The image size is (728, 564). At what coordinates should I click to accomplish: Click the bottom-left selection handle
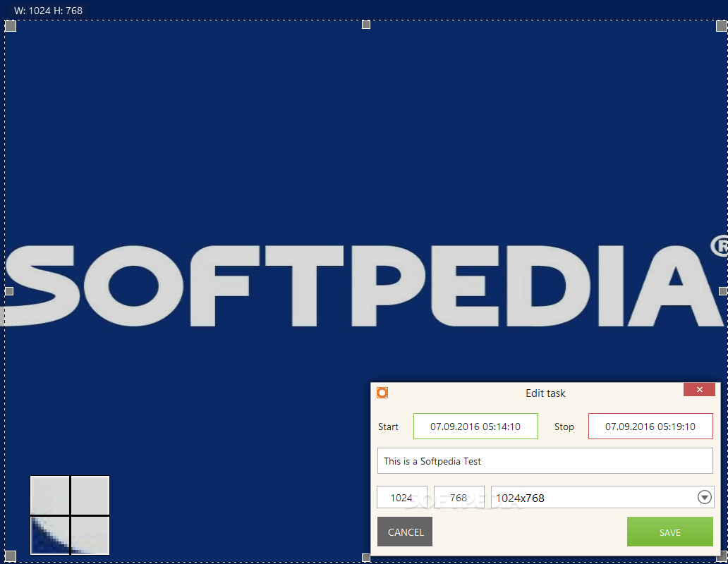(10, 556)
